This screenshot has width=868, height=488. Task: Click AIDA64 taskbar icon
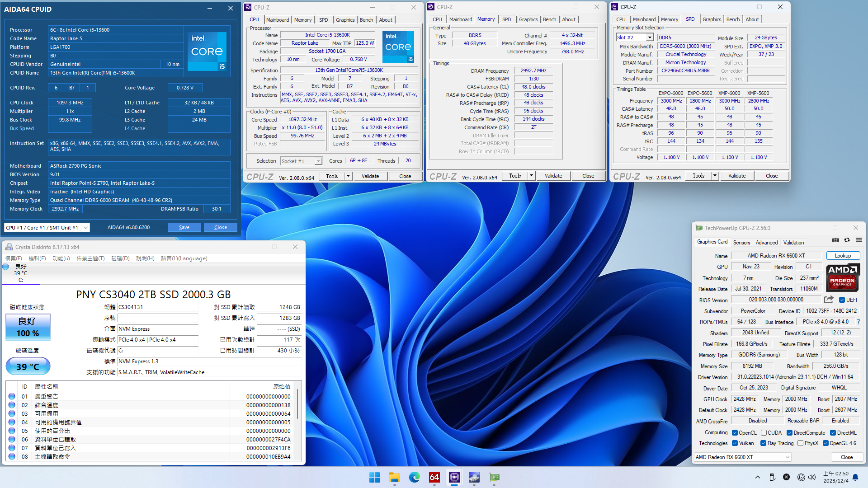click(434, 477)
